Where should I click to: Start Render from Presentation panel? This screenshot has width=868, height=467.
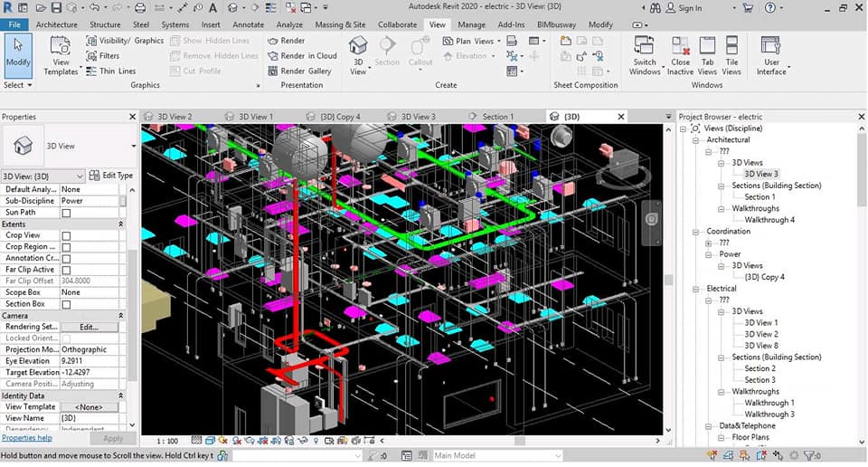[x=287, y=41]
